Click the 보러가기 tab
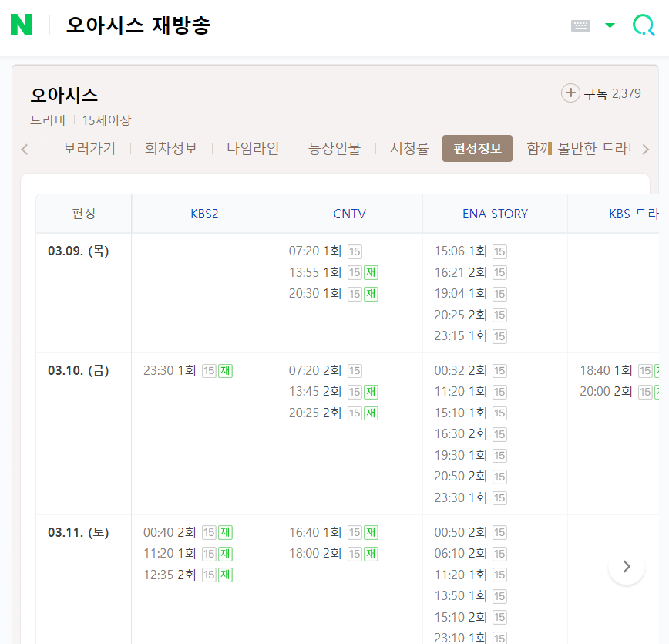This screenshot has height=644, width=669. pos(89,149)
